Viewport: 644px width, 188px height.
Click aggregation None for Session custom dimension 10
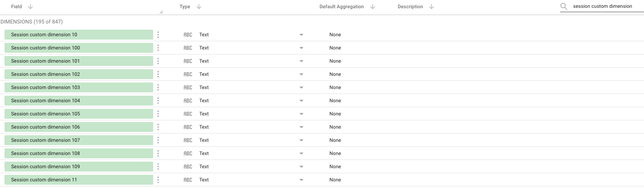[x=335, y=35]
